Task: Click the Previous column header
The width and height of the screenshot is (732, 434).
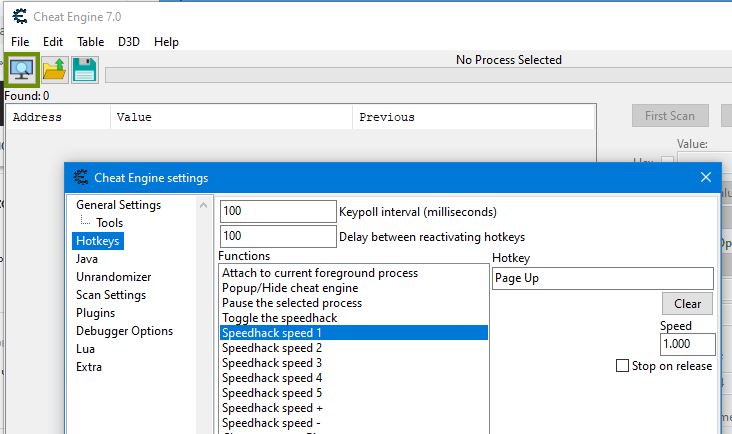Action: pyautogui.click(x=474, y=117)
